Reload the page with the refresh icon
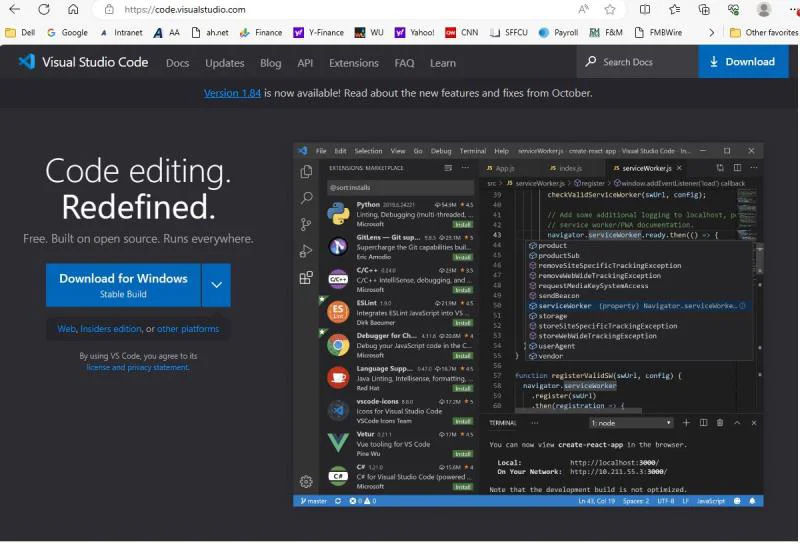Screen dimensions: 800x544 tap(44, 9)
